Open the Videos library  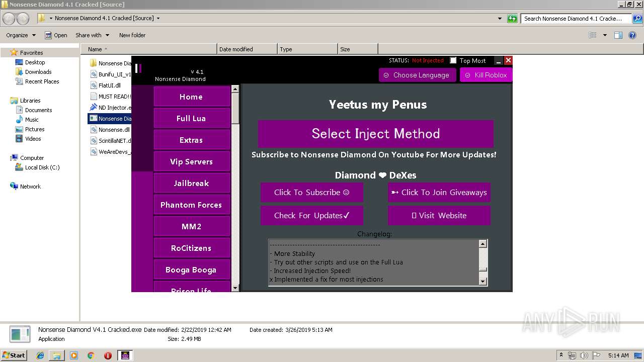(33, 139)
